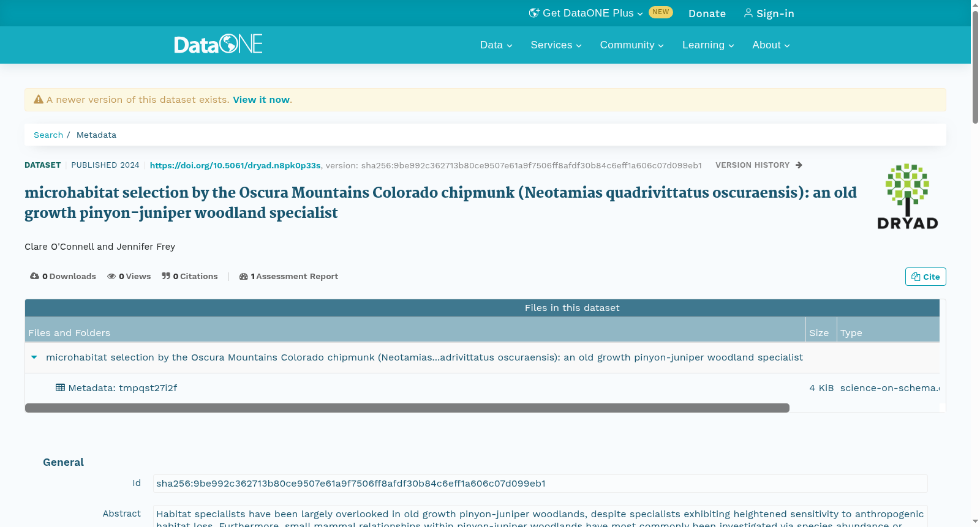The height and width of the screenshot is (527, 980).
Task: Click the DataONE Plus globe icon
Action: [534, 13]
